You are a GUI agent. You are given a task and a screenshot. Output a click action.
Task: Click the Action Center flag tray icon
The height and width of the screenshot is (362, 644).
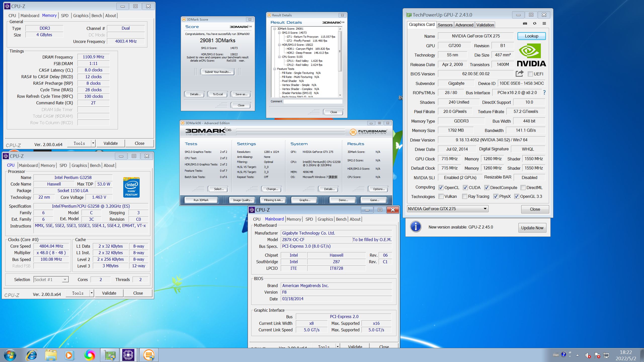pyautogui.click(x=597, y=355)
